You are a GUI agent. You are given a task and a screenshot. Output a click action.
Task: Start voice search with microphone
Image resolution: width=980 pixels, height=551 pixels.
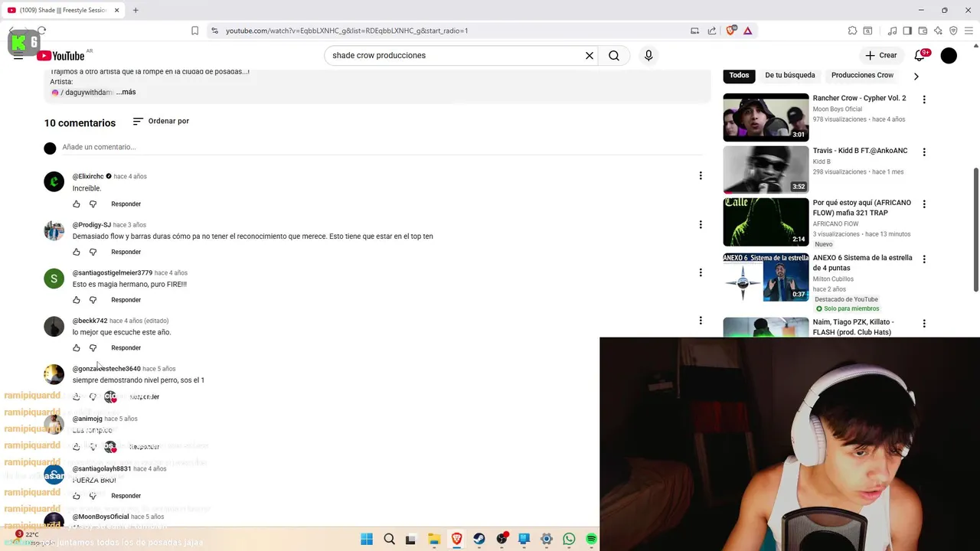pos(648,55)
